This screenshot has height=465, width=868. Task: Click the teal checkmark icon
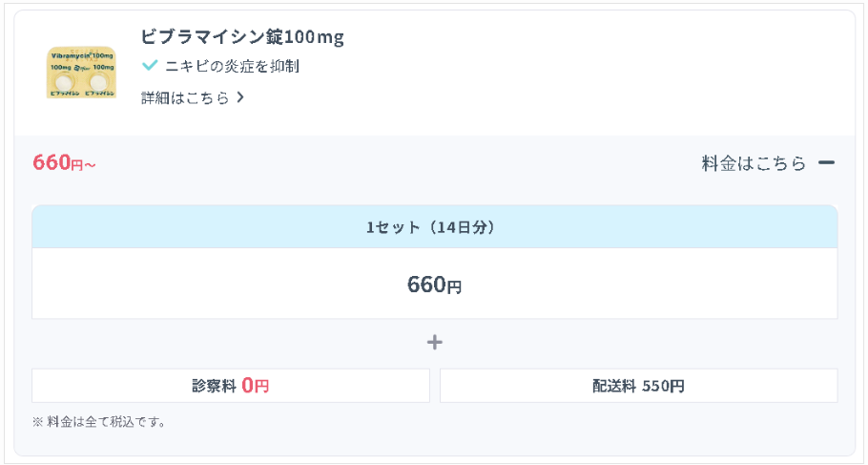tap(149, 66)
